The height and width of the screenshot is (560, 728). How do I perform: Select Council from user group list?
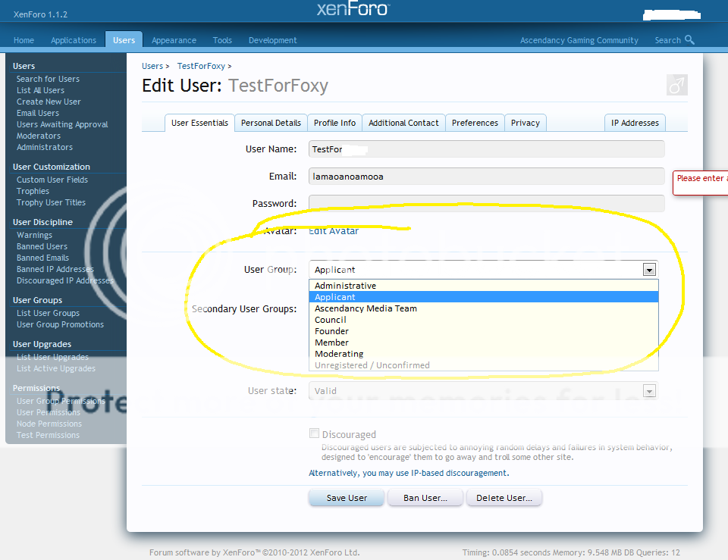(331, 320)
